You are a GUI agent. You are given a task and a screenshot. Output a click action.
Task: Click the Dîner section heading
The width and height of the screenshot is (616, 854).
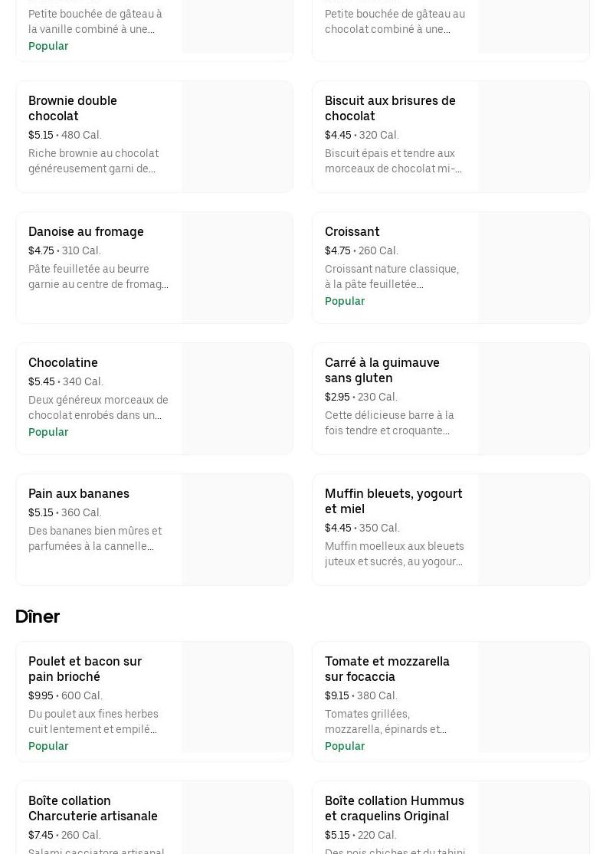point(38,617)
